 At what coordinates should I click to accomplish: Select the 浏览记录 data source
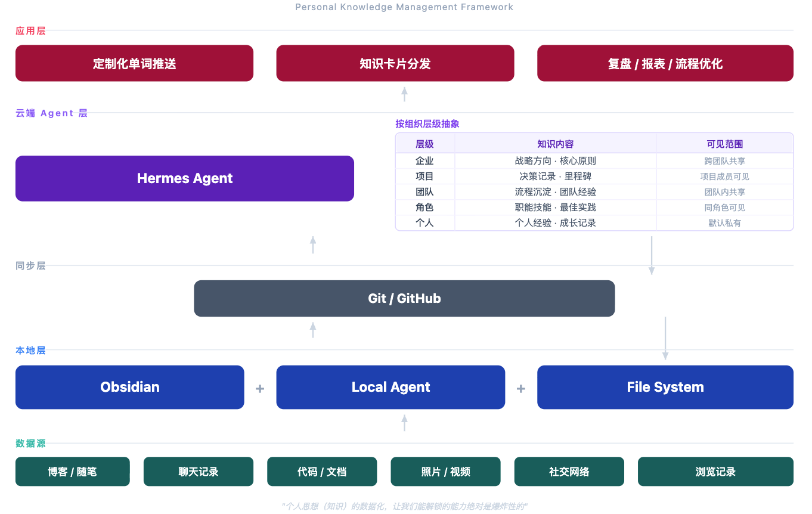(x=715, y=472)
